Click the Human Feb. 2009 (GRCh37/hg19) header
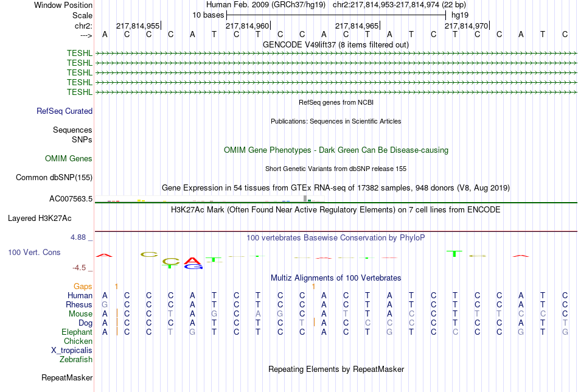The height and width of the screenshot is (392, 578). click(x=266, y=5)
